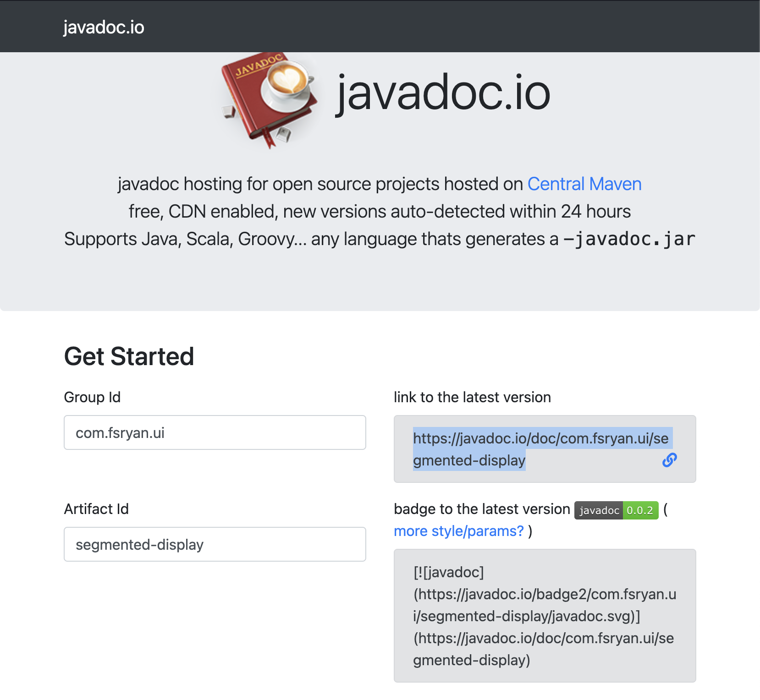Screen dimensions: 760x700
Task: Click the green 0.0.2 portion of the badge
Action: click(x=640, y=510)
